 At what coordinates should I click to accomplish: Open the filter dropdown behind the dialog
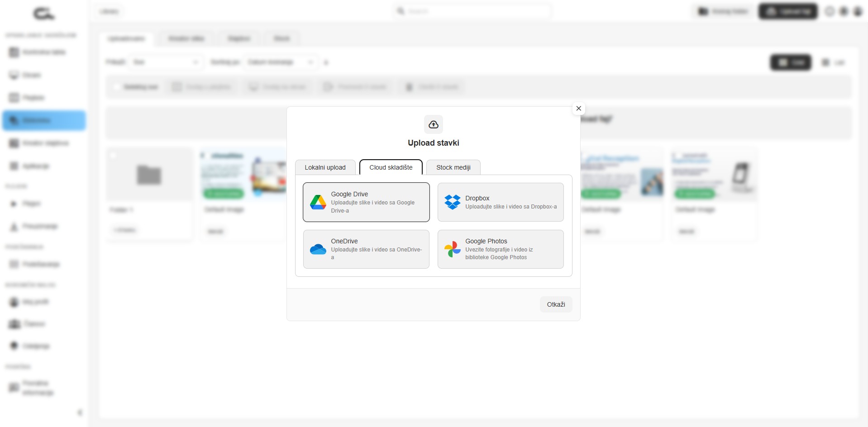click(x=166, y=62)
